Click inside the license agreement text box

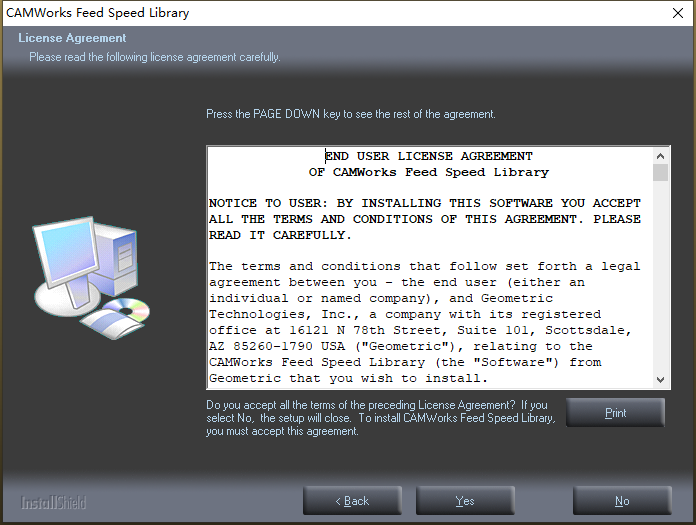pyautogui.click(x=430, y=267)
